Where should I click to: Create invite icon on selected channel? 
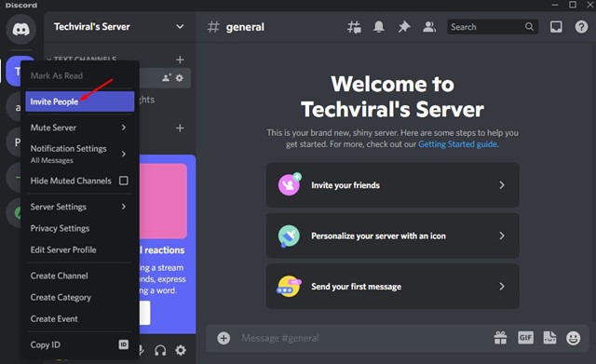(167, 78)
